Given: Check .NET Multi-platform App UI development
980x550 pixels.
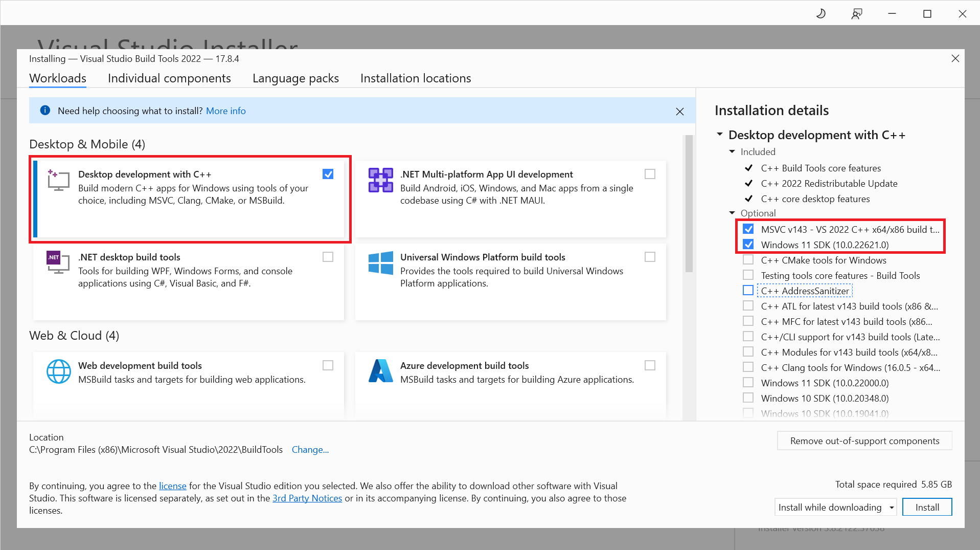Looking at the screenshot, I should 650,174.
